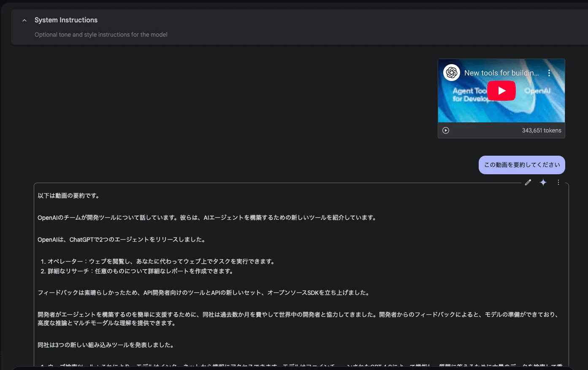Focus the optional tone and style instructions field
The width and height of the screenshot is (588, 370).
pos(101,35)
